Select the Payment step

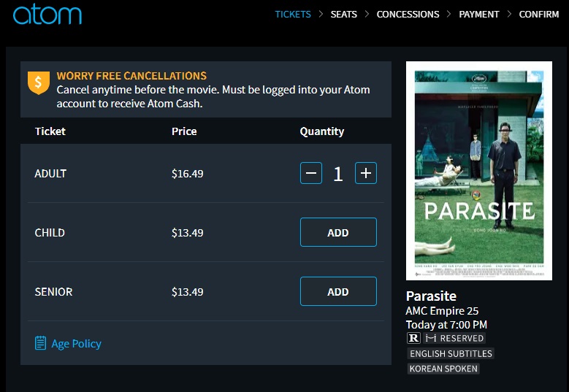pos(479,14)
